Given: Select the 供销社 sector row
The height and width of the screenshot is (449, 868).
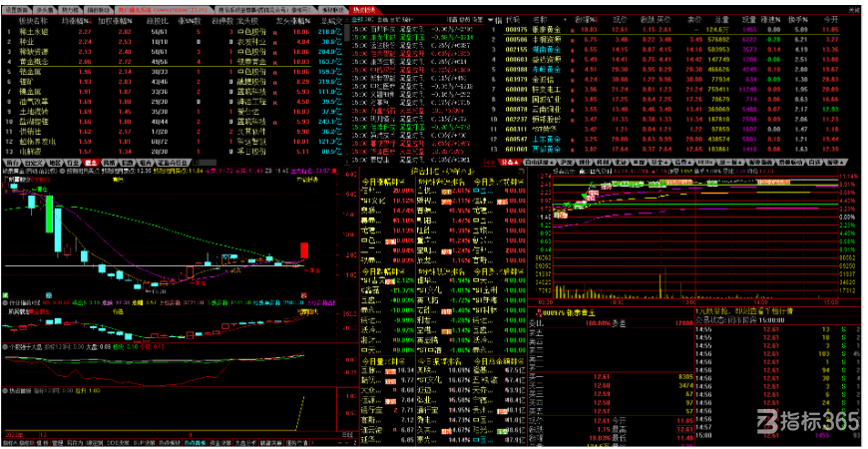Looking at the screenshot, I should pyautogui.click(x=172, y=132).
